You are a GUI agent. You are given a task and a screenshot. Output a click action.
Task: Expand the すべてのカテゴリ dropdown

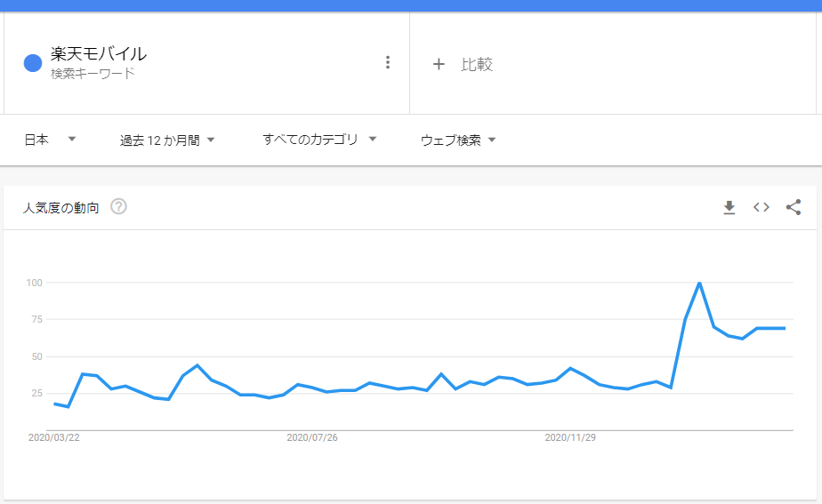(x=319, y=140)
